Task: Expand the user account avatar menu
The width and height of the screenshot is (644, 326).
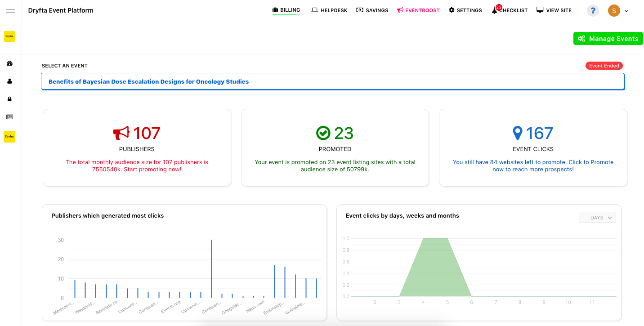Action: [x=618, y=11]
